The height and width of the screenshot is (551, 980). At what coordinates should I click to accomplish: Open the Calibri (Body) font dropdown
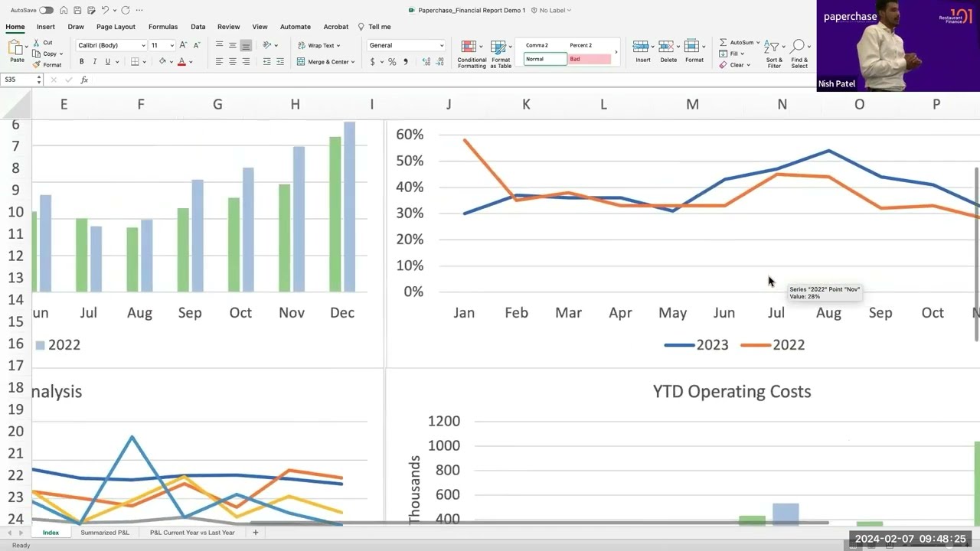[111, 45]
